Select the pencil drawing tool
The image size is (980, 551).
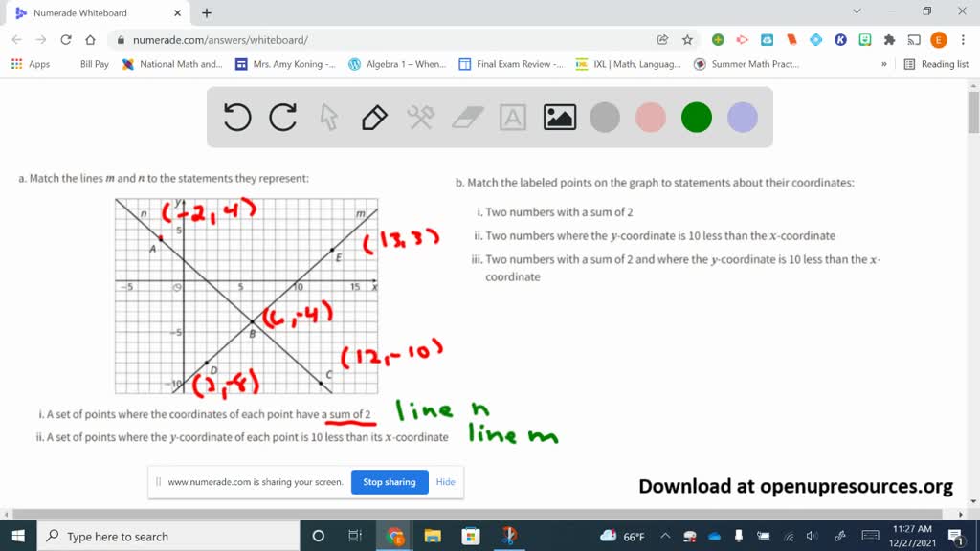click(373, 117)
